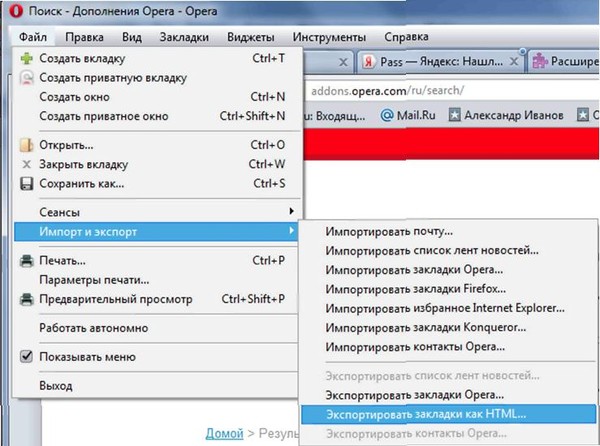Image resolution: width=600 pixels, height=446 pixels.
Task: Choose Создать вкладку
Action: click(157, 59)
